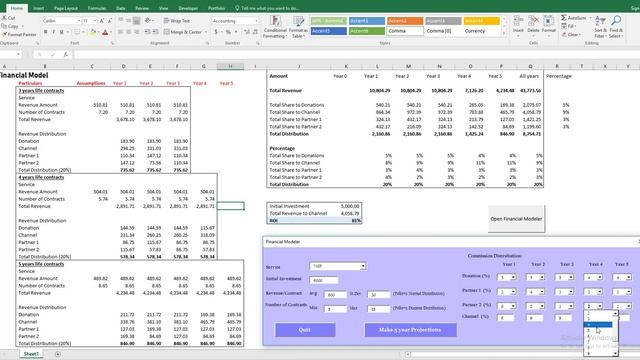The height and width of the screenshot is (360, 640).
Task: Click the Quit button in Financial Modeler
Action: pos(305,330)
